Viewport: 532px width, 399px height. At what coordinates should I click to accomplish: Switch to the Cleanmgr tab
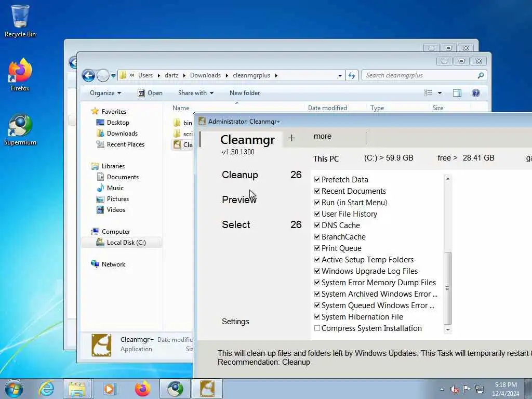tap(247, 139)
